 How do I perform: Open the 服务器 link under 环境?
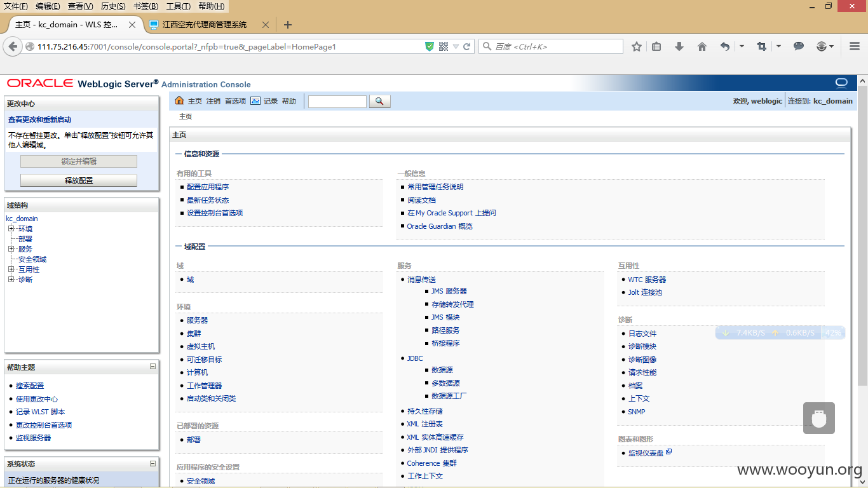[197, 320]
